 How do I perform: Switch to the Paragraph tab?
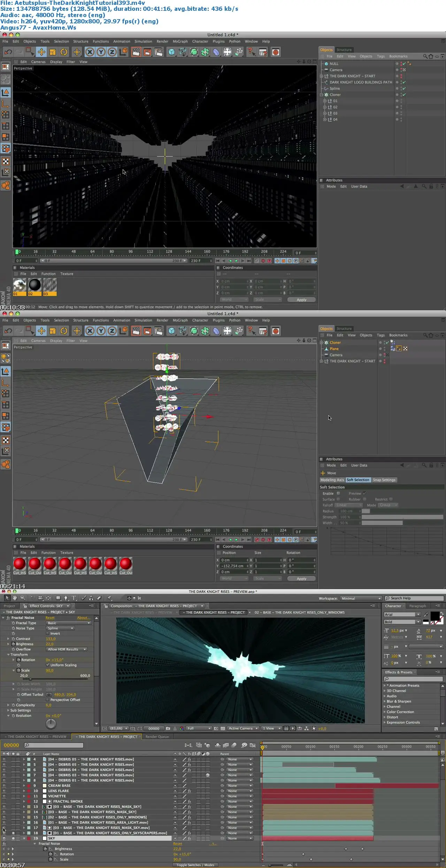417,606
